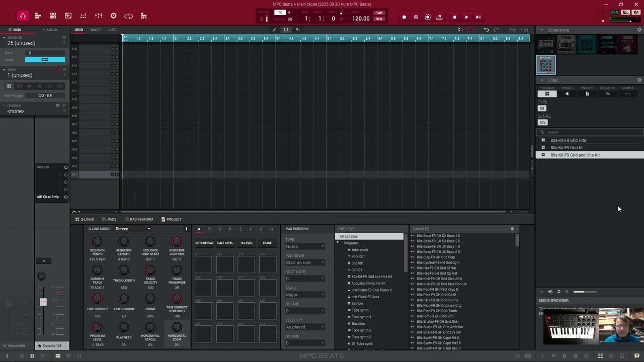Open the Root Note dropdown
Viewport: 644px width, 362px height.
305,279
